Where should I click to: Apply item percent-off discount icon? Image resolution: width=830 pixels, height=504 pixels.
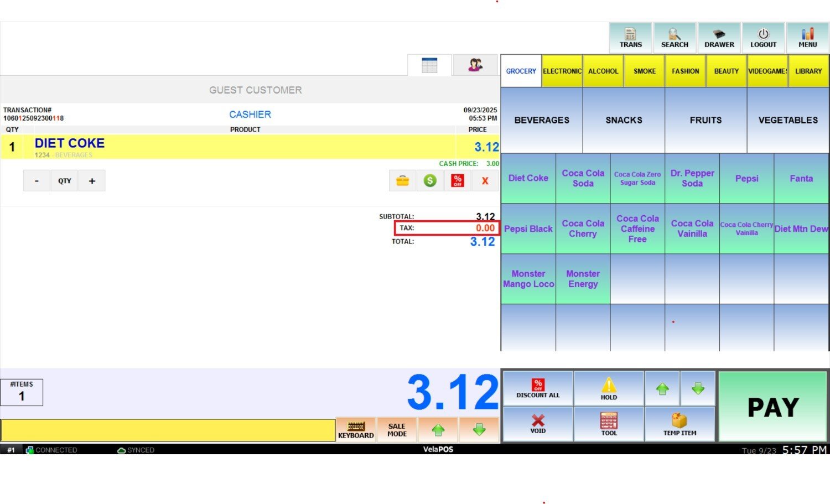click(x=458, y=180)
